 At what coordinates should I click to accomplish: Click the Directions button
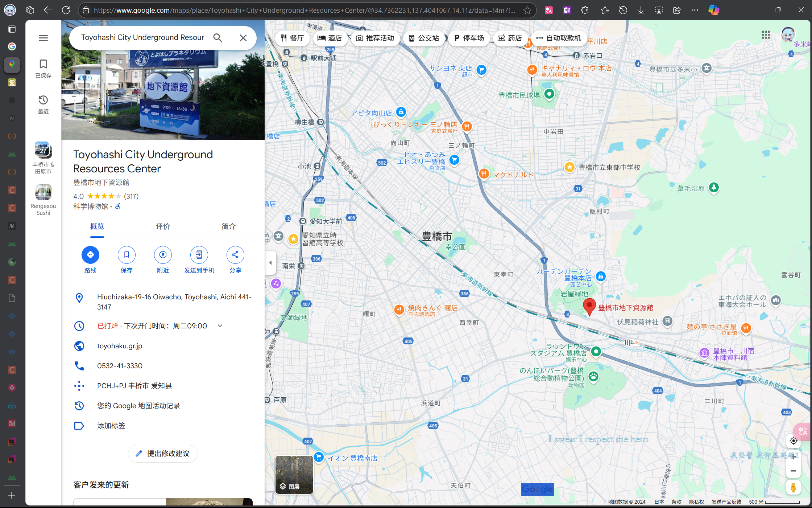(x=90, y=259)
